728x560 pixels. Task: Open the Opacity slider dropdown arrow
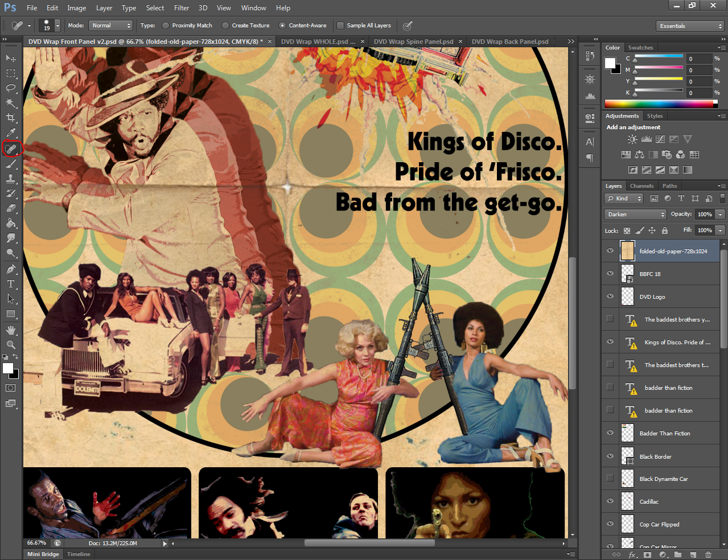click(x=721, y=215)
